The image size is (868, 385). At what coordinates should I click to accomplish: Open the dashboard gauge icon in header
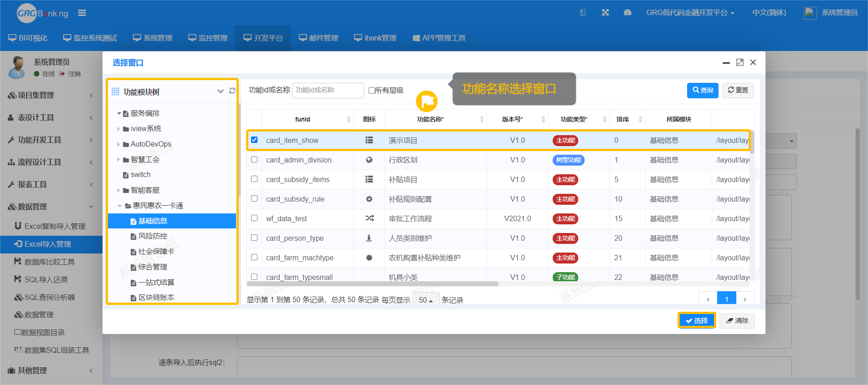(627, 13)
